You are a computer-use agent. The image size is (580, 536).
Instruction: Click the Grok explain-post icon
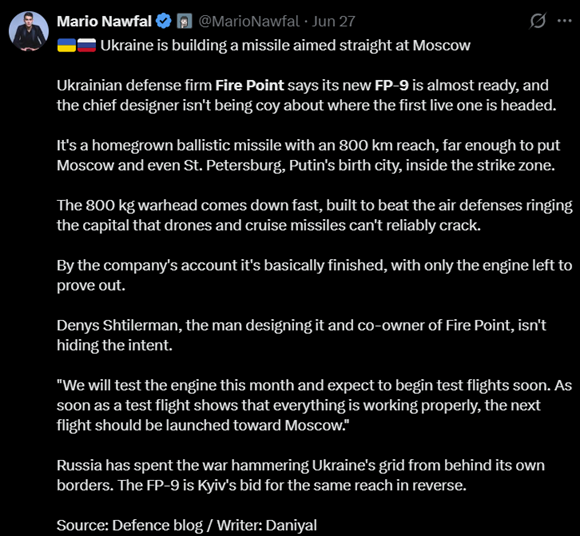(x=537, y=21)
